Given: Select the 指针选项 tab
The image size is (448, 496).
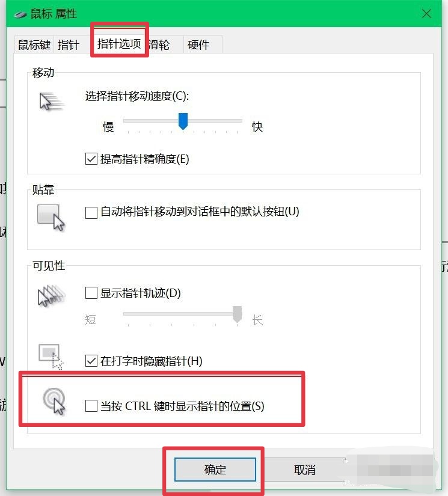Looking at the screenshot, I should pyautogui.click(x=119, y=43).
